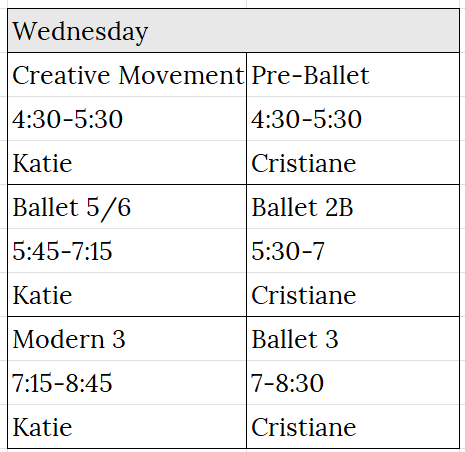Select the Pre-Ballet cell

click(353, 75)
